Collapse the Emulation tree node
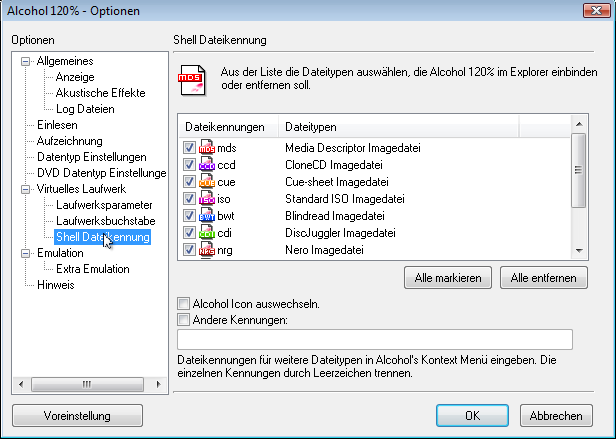Image resolution: width=616 pixels, height=439 pixels. 26,253
